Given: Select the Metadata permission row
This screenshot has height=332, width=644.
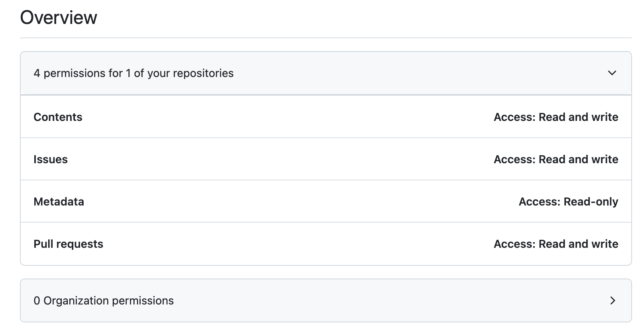Looking at the screenshot, I should [319, 202].
